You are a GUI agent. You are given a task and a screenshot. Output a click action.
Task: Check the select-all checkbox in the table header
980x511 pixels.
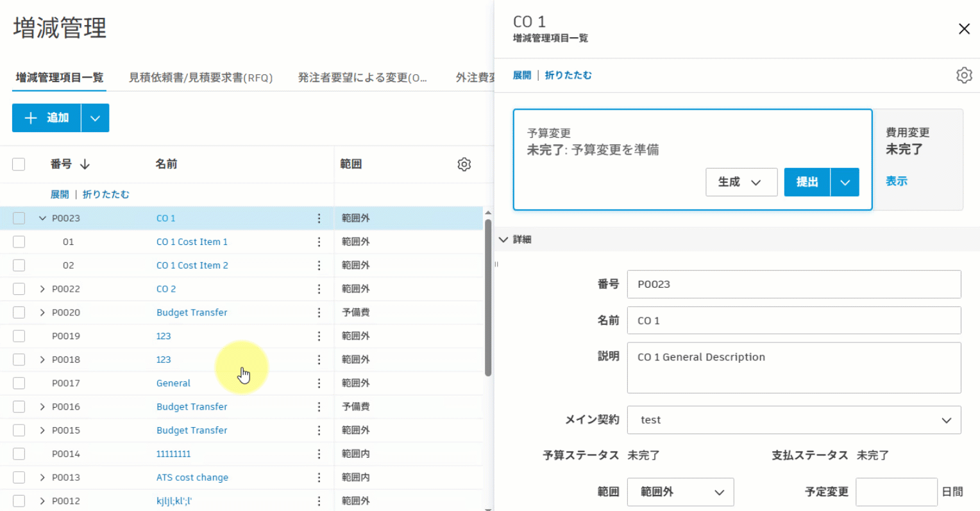coord(19,164)
